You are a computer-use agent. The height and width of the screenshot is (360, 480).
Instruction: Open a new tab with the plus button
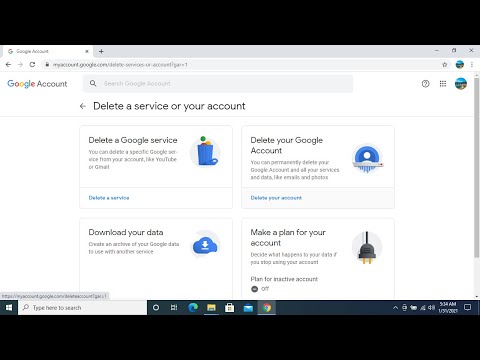101,51
